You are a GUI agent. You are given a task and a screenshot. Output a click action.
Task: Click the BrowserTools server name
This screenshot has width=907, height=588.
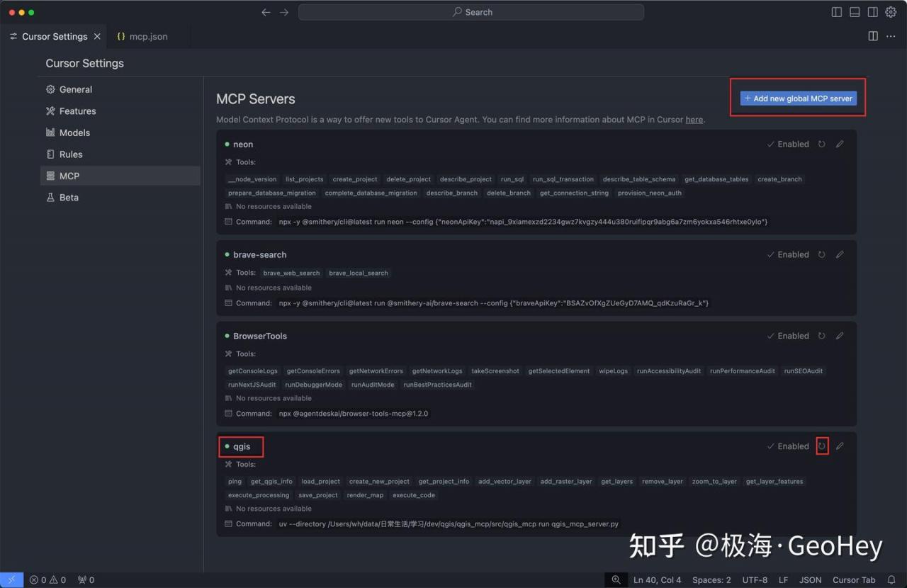pos(260,336)
